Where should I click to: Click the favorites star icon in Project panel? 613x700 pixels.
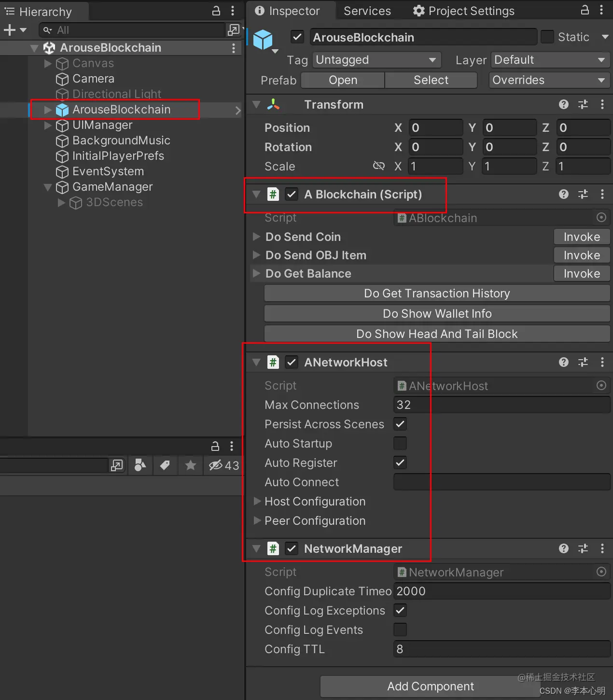click(x=191, y=465)
